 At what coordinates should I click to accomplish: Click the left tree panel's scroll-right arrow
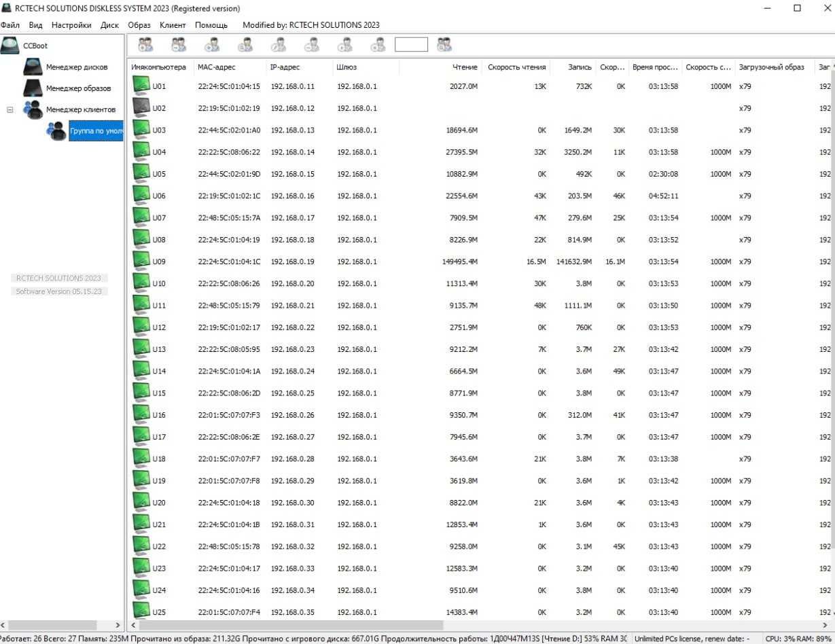[x=118, y=625]
